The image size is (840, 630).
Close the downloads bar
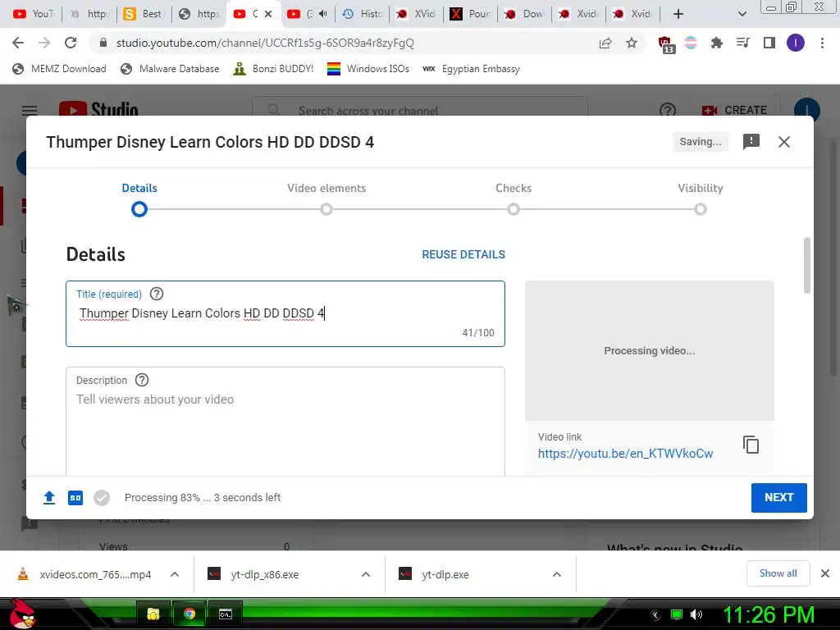click(825, 573)
